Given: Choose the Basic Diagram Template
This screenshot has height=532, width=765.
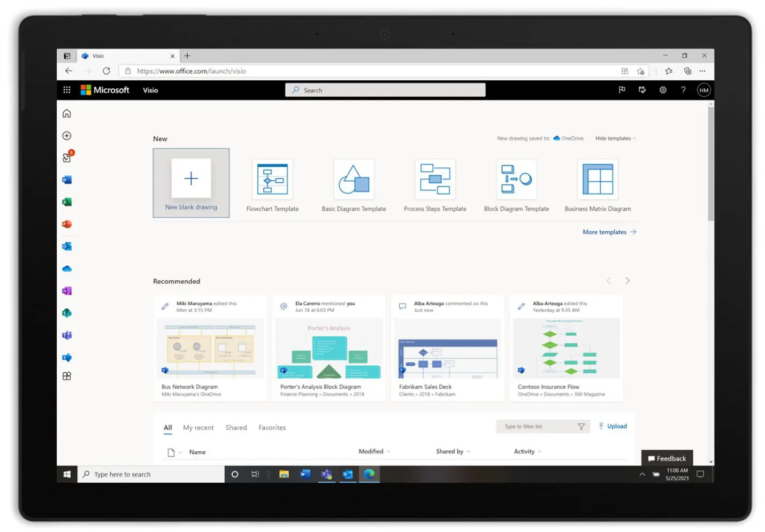Looking at the screenshot, I should [x=354, y=186].
